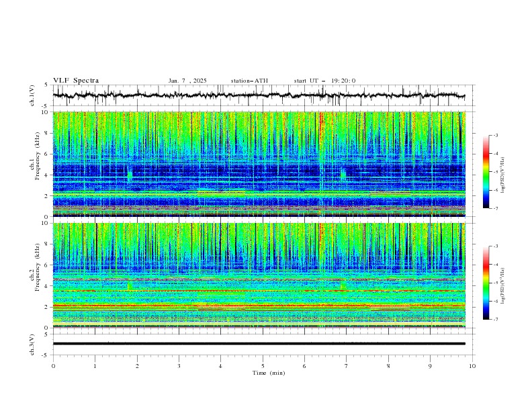Click the ch.2 spectrogram color bar

pyautogui.click(x=486, y=283)
